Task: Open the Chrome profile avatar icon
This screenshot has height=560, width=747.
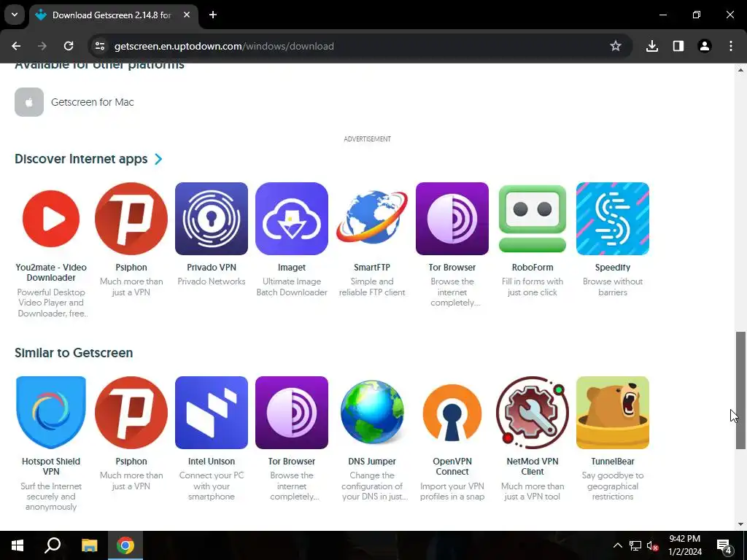Action: coord(705,46)
